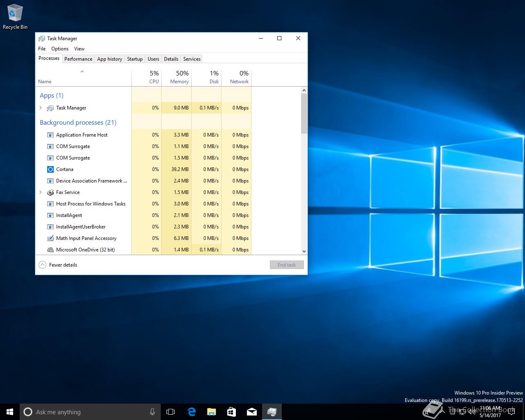Click the Cortana process icon

click(50, 169)
